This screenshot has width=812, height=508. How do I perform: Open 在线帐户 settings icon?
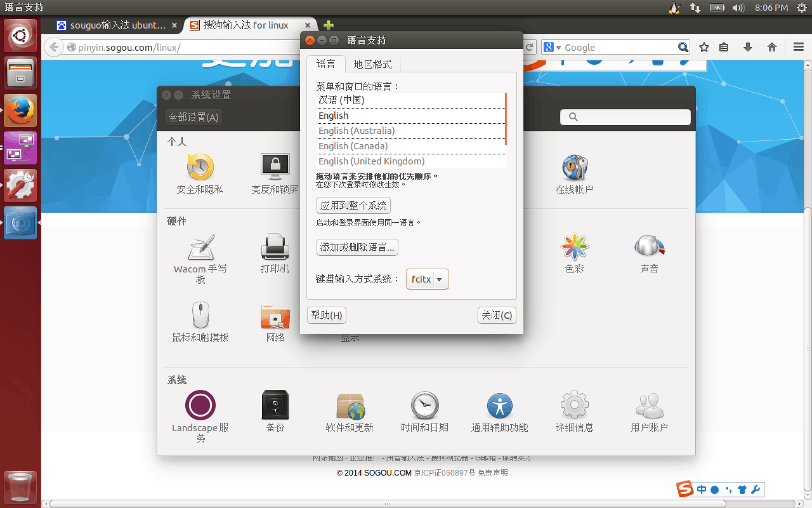pyautogui.click(x=574, y=174)
